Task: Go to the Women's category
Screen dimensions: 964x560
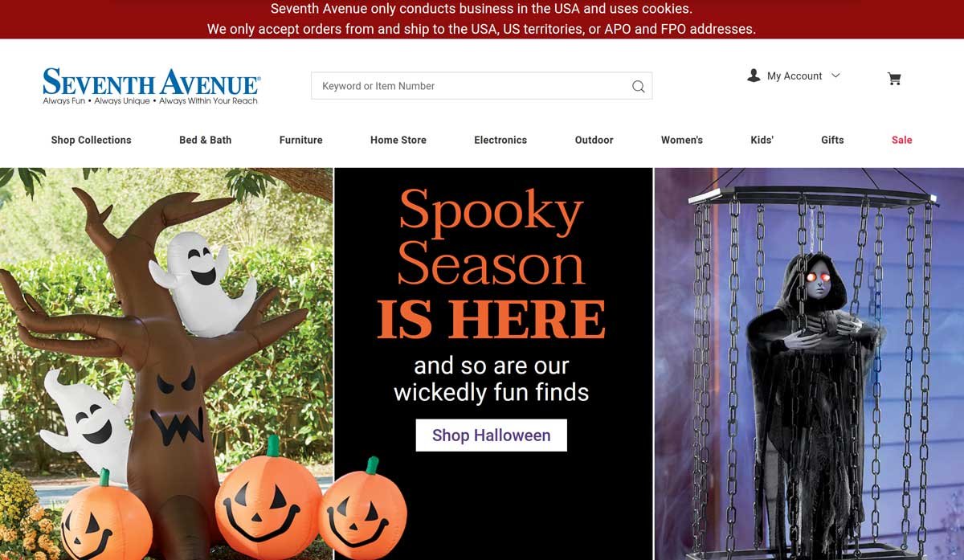Action: [682, 140]
